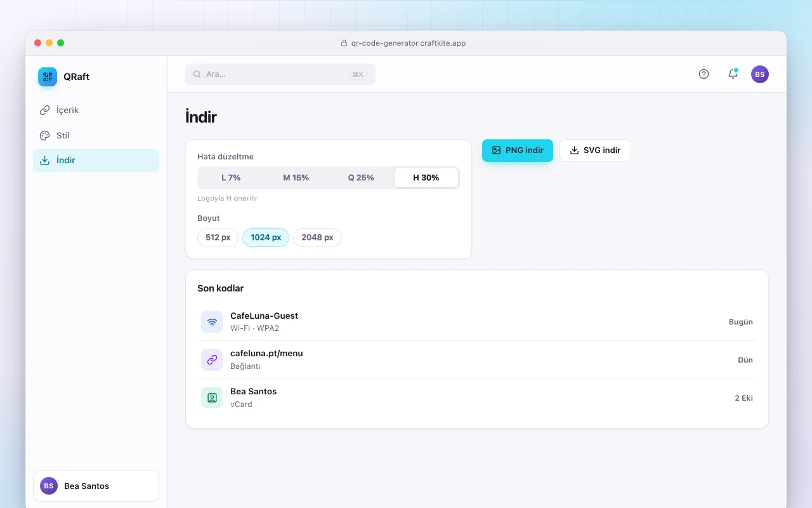Click the lock icon in address bar

point(344,43)
